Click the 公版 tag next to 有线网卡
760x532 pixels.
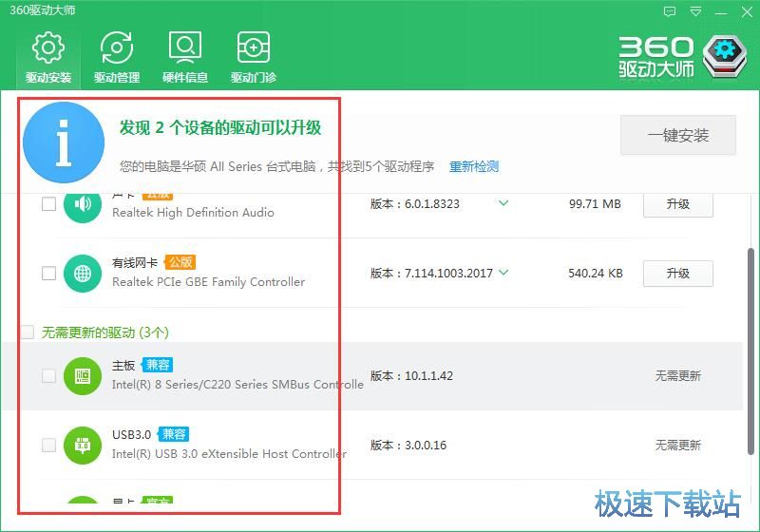point(180,262)
